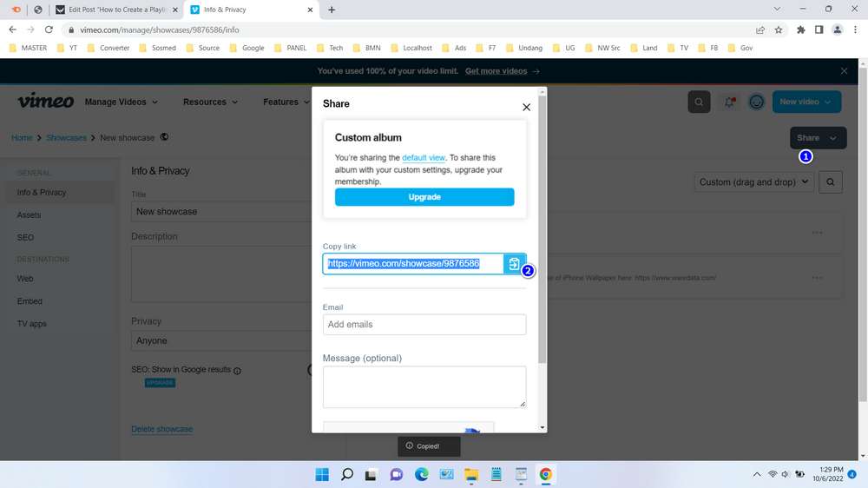The image size is (868, 488).
Task: Click the Upgrade button in Custom album
Action: click(x=424, y=197)
